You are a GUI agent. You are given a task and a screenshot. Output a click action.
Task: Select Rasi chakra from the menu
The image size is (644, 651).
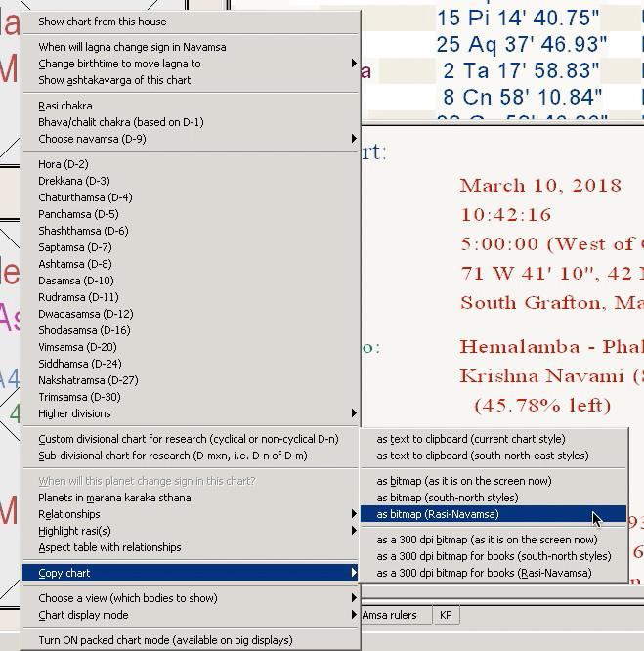(x=65, y=106)
